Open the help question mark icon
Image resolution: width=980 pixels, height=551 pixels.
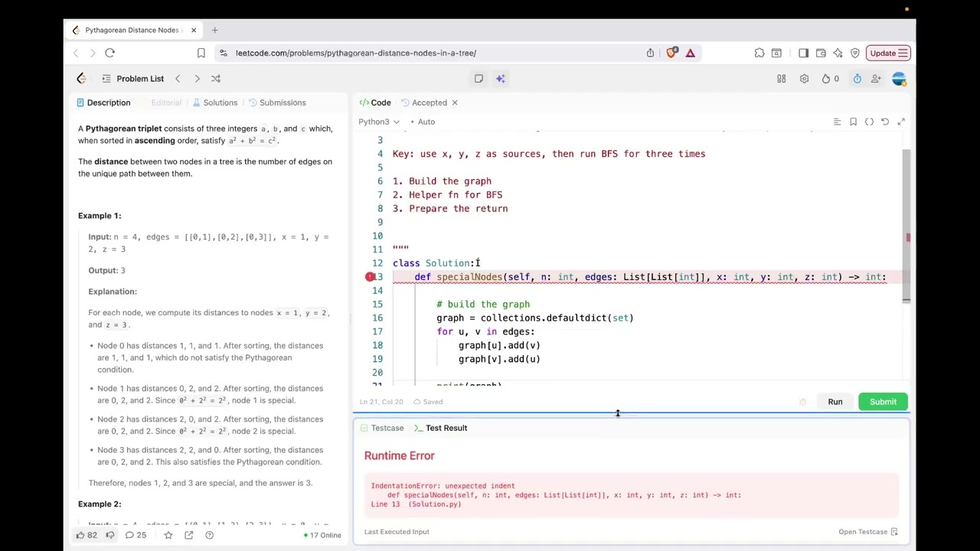(x=209, y=535)
